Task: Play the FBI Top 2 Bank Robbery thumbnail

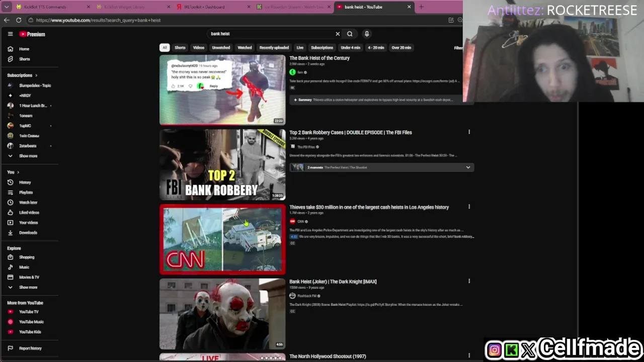Action: click(x=222, y=165)
